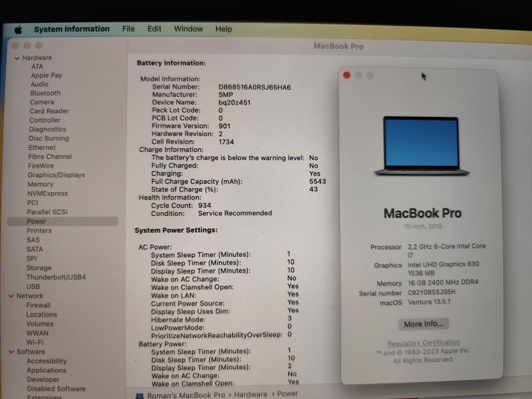Select Thunderbolt/USB4 in the sidebar
532x399 pixels.
(x=56, y=277)
